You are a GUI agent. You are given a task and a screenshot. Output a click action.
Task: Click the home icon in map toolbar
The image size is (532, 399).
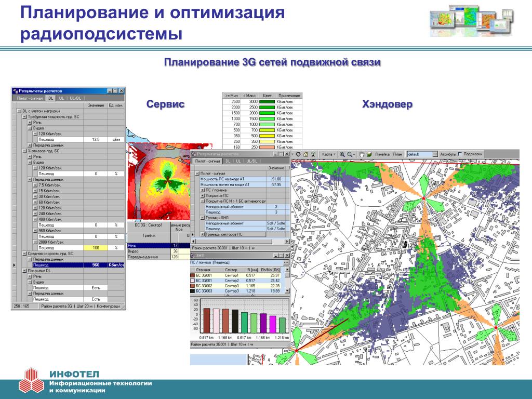[x=305, y=154]
